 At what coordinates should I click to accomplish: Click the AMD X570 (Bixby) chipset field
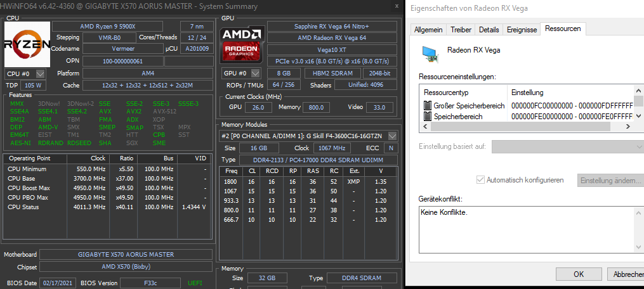[x=126, y=267]
